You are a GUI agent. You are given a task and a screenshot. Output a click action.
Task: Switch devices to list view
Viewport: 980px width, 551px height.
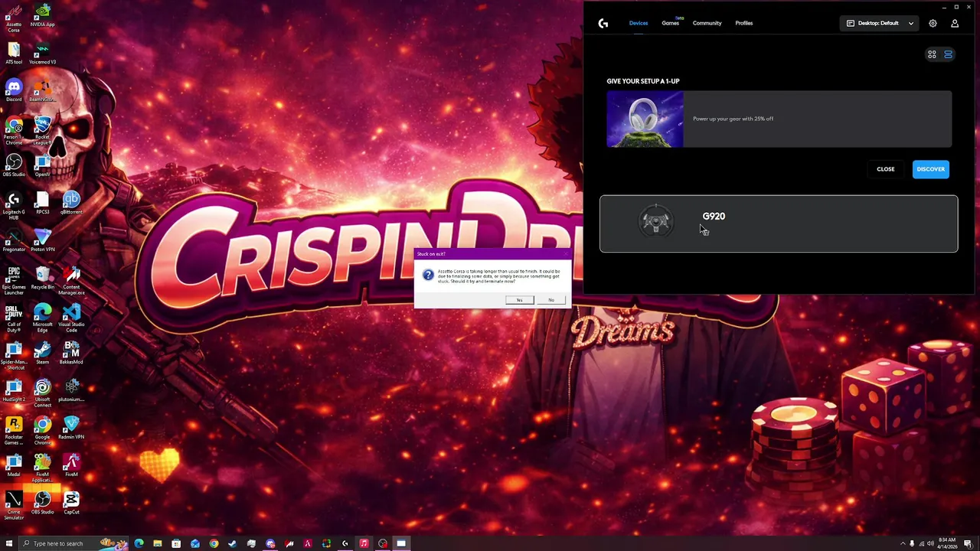pos(948,54)
